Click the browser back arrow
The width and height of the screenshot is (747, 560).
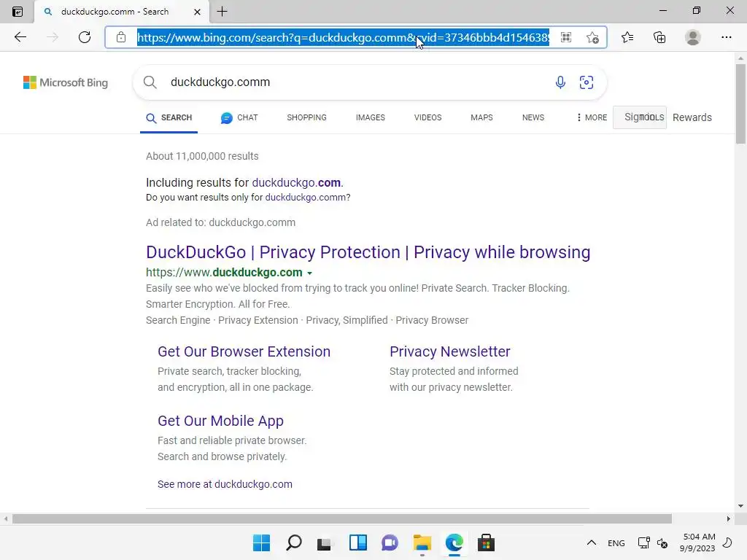(20, 37)
